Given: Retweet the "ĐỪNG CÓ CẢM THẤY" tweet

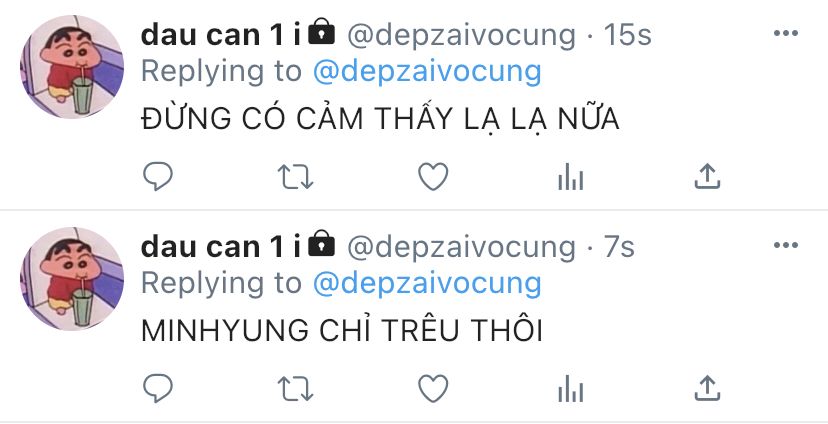Looking at the screenshot, I should (x=296, y=176).
